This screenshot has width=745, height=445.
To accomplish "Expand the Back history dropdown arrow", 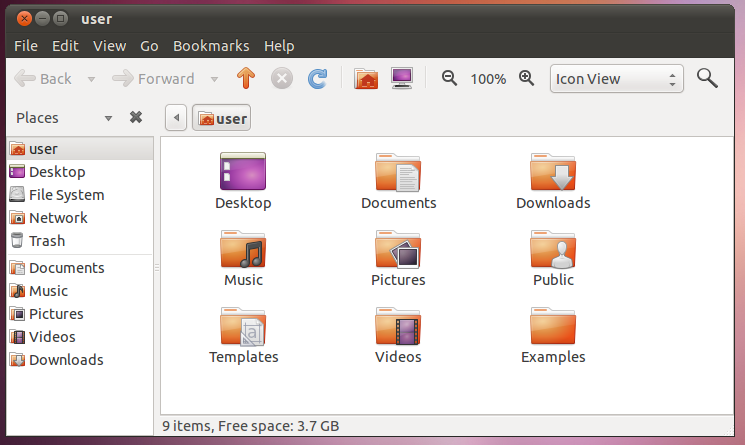I will pyautogui.click(x=92, y=79).
